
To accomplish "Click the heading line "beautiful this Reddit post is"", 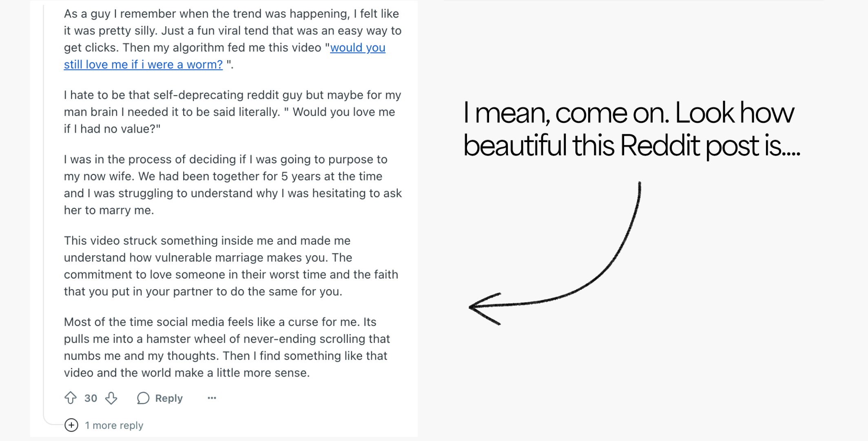I will [x=632, y=145].
